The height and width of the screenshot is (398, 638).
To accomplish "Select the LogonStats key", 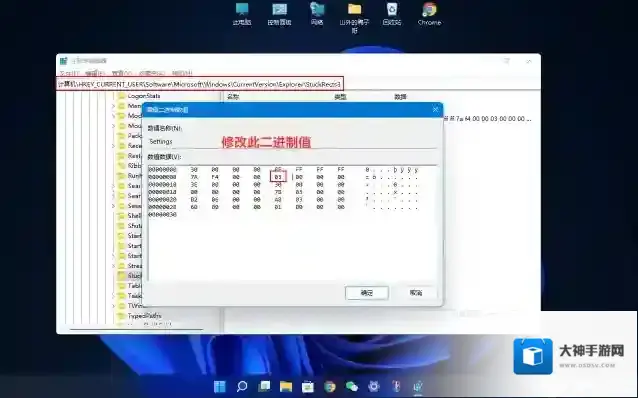I will coord(144,96).
